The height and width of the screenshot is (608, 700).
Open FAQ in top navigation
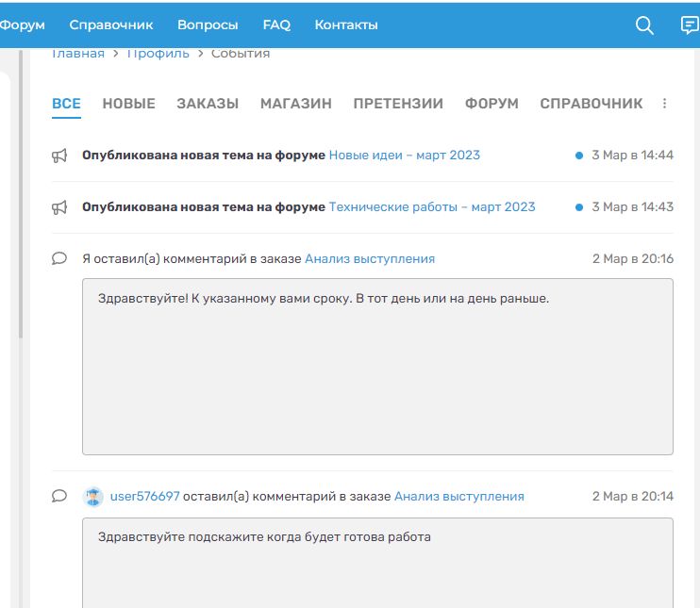[276, 25]
